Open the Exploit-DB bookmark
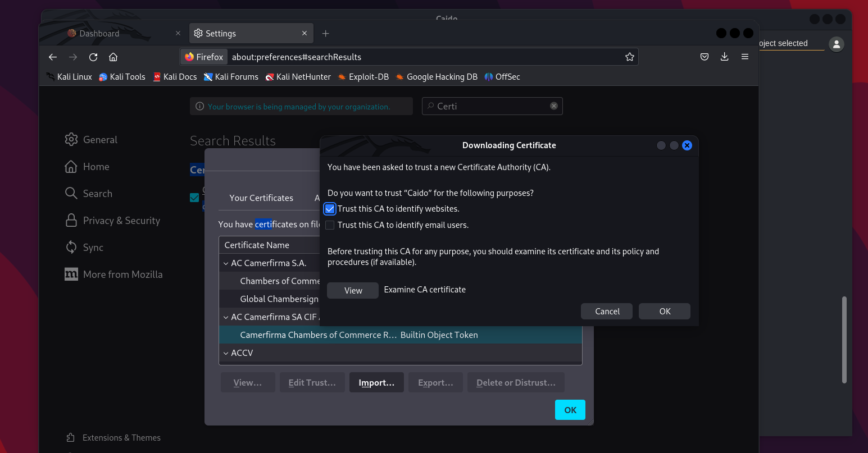The image size is (868, 453). click(x=363, y=77)
